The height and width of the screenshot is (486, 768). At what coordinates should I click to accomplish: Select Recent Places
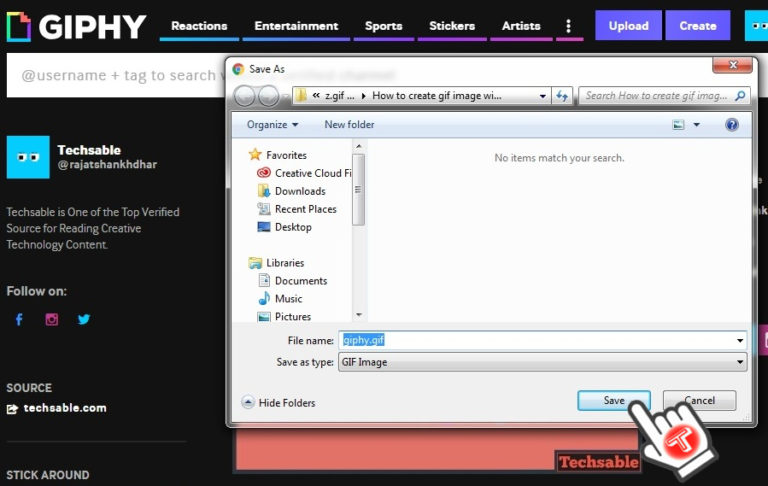[x=297, y=209]
